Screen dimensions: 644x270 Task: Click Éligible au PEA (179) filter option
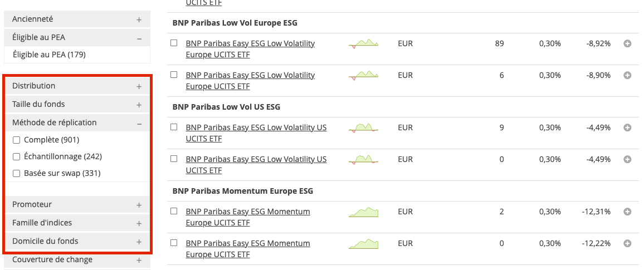(49, 55)
